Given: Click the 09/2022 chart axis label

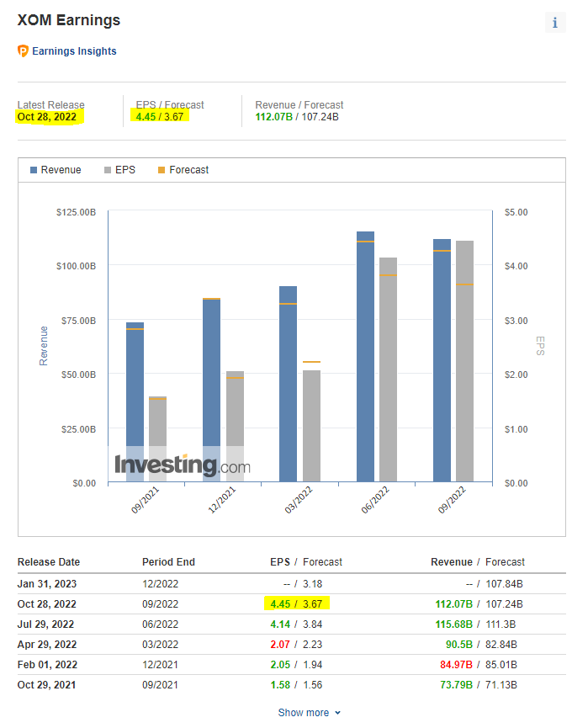Looking at the screenshot, I should (452, 500).
